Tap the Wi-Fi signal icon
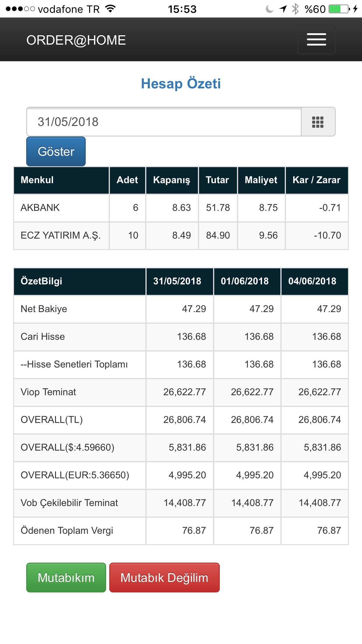362x644 pixels. tap(110, 9)
